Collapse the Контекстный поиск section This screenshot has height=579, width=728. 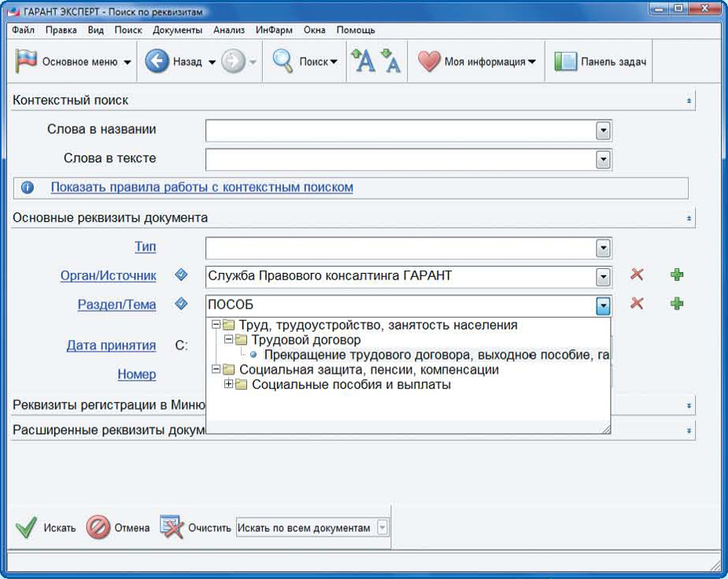tap(689, 101)
